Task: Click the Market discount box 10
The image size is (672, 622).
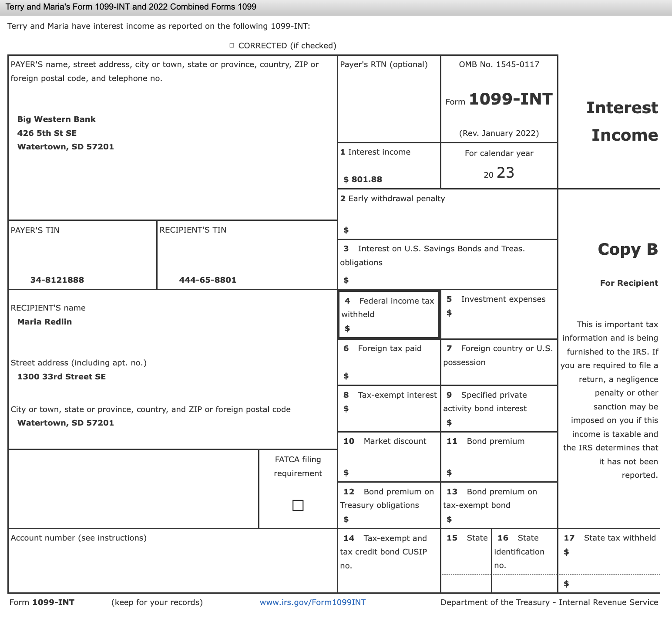Action: tap(389, 456)
